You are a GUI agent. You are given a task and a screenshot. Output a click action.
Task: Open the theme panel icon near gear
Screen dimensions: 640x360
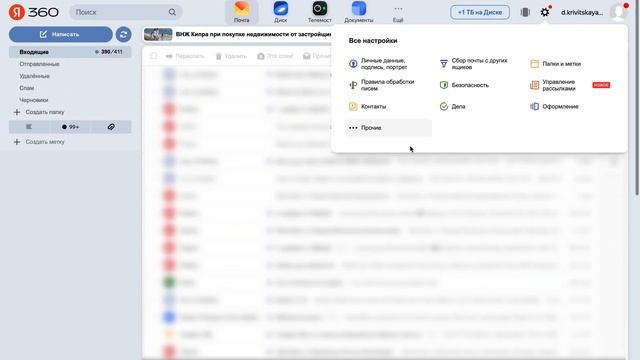[525, 12]
